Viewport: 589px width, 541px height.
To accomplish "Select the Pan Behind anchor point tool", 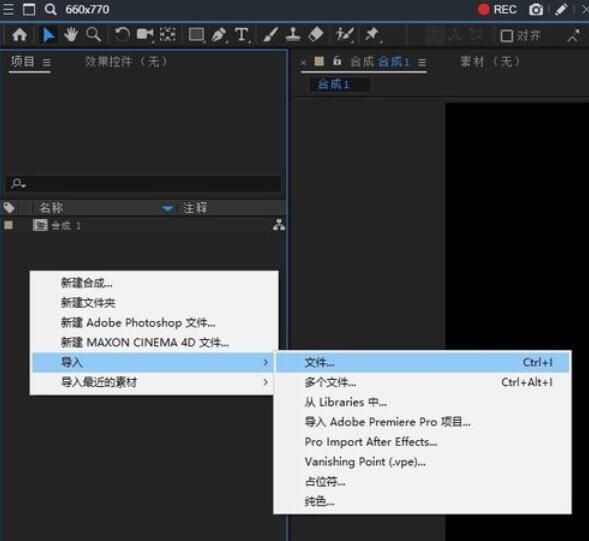I will [167, 35].
